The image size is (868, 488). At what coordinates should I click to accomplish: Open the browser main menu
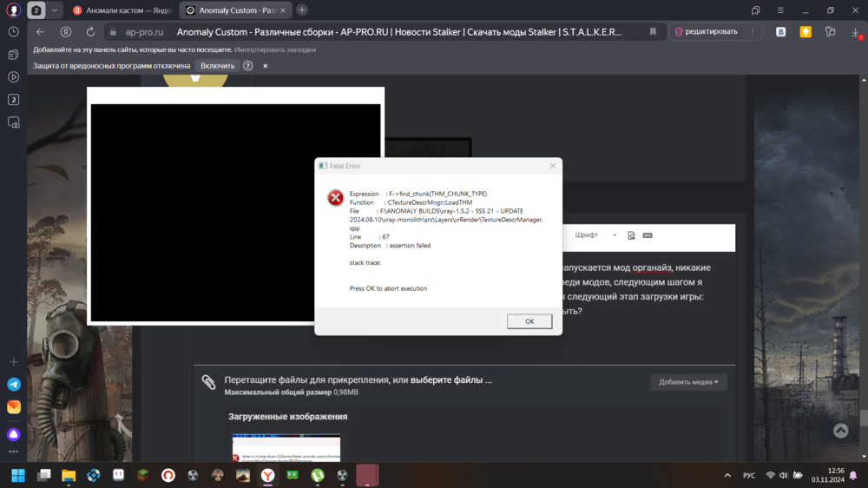[x=780, y=10]
